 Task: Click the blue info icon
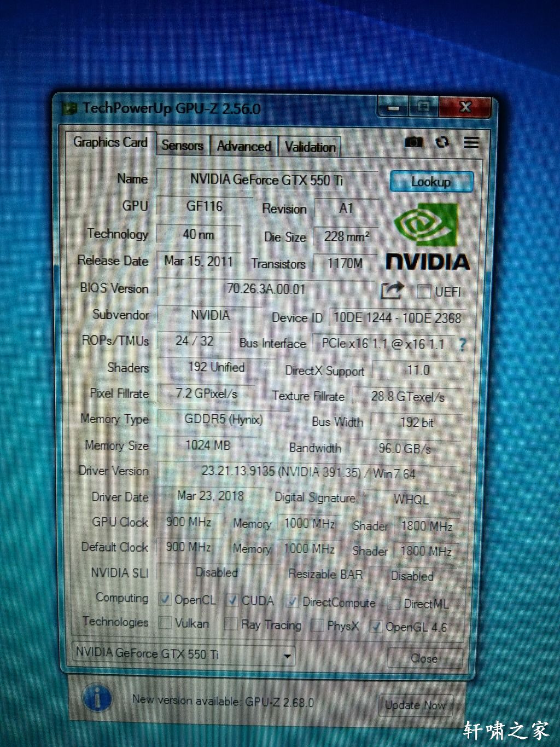(97, 698)
